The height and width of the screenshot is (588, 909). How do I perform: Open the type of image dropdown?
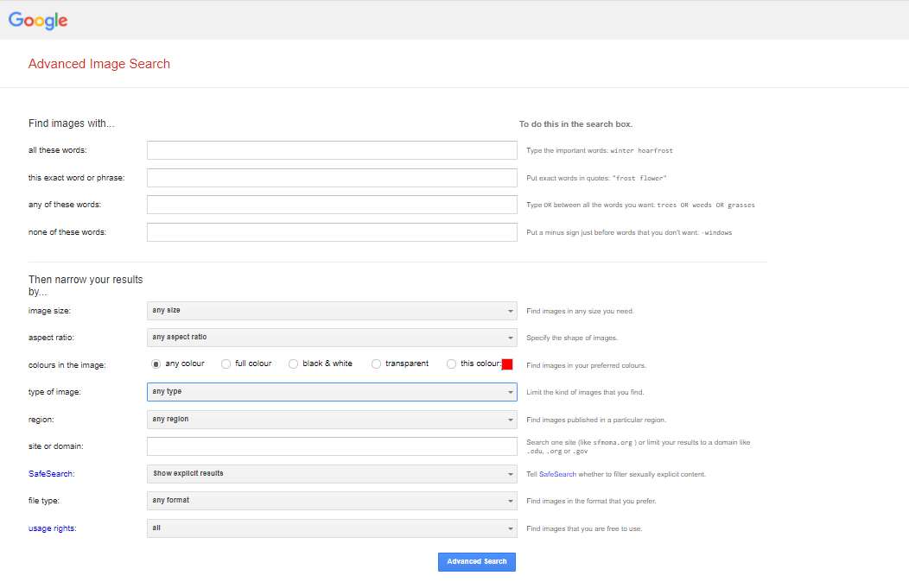tap(332, 392)
